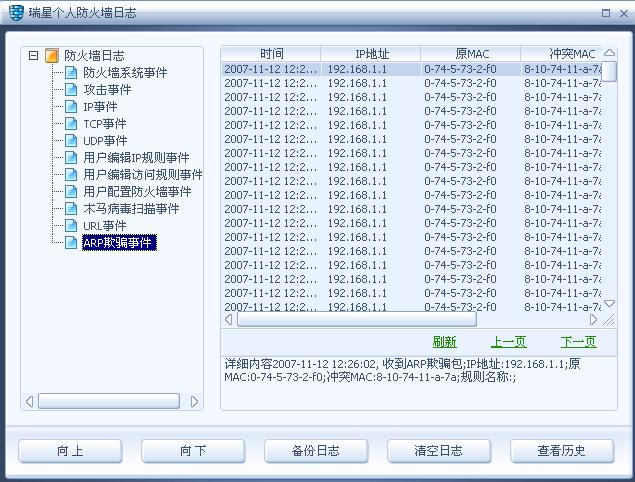Click log list scroll-left arrow
Image resolution: width=635 pixels, height=482 pixels.
pos(229,320)
